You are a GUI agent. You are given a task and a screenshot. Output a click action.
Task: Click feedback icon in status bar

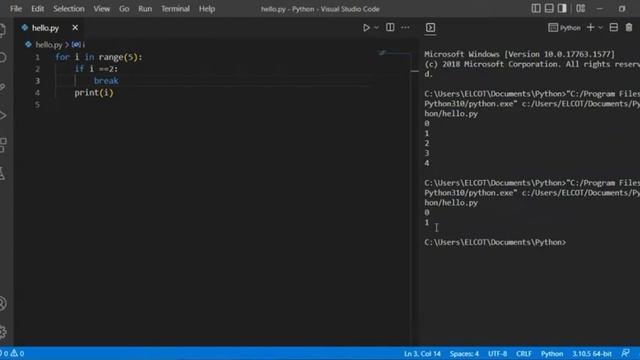point(625,353)
